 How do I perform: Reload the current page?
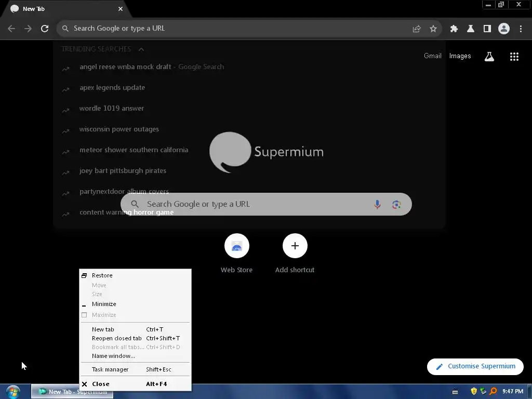(45, 29)
